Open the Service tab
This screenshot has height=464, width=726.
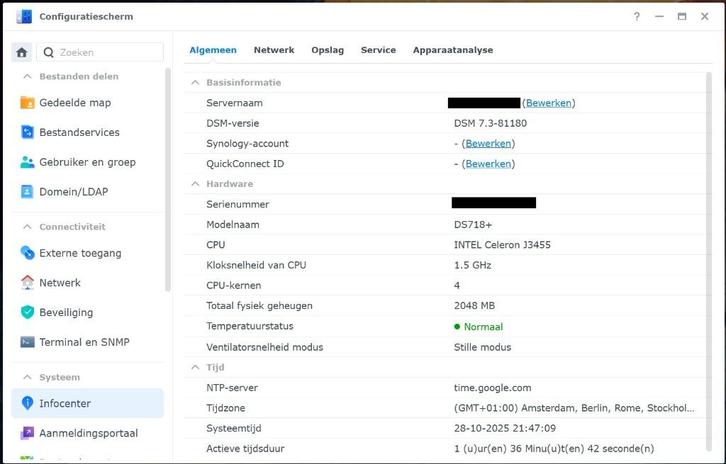click(378, 50)
